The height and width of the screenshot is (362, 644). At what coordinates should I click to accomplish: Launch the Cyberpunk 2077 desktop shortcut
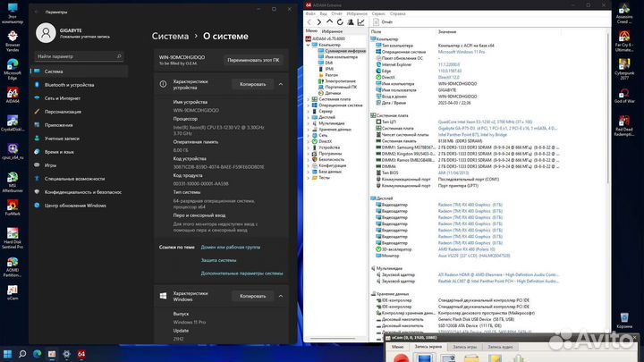tap(624, 70)
